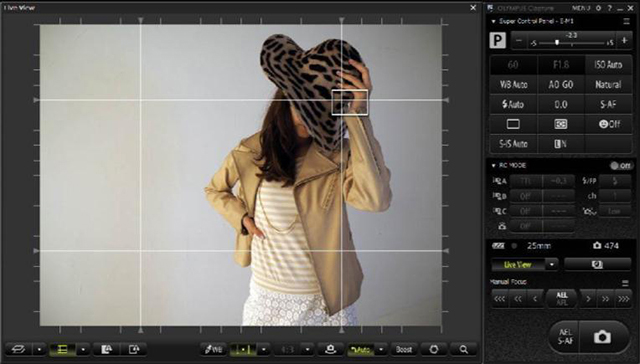Click the ISO Auto setting
640x364 pixels.
[x=609, y=64]
